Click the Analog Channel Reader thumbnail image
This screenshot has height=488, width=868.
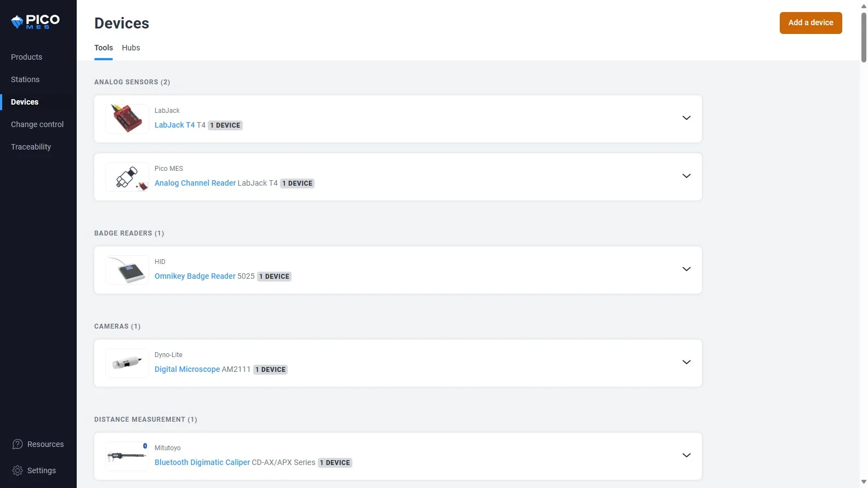(x=127, y=177)
